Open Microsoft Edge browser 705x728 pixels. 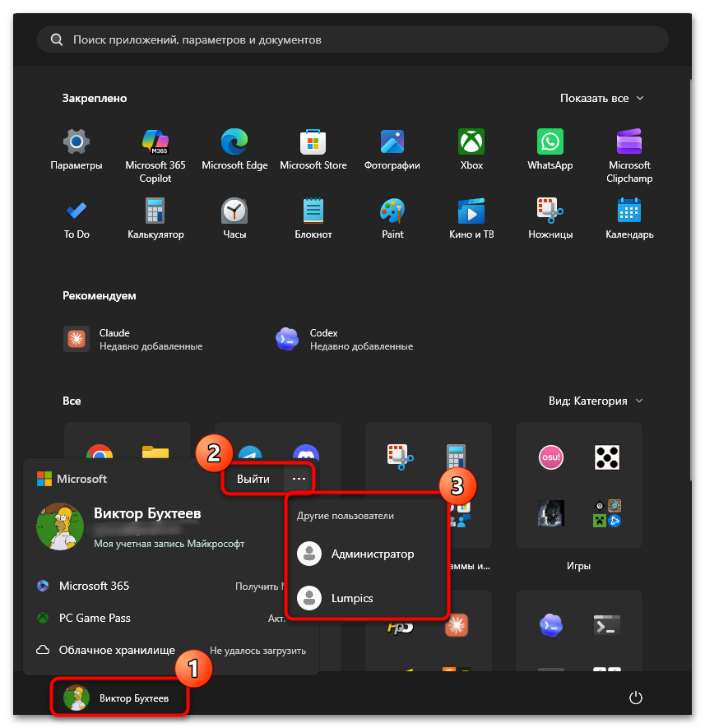click(x=234, y=150)
